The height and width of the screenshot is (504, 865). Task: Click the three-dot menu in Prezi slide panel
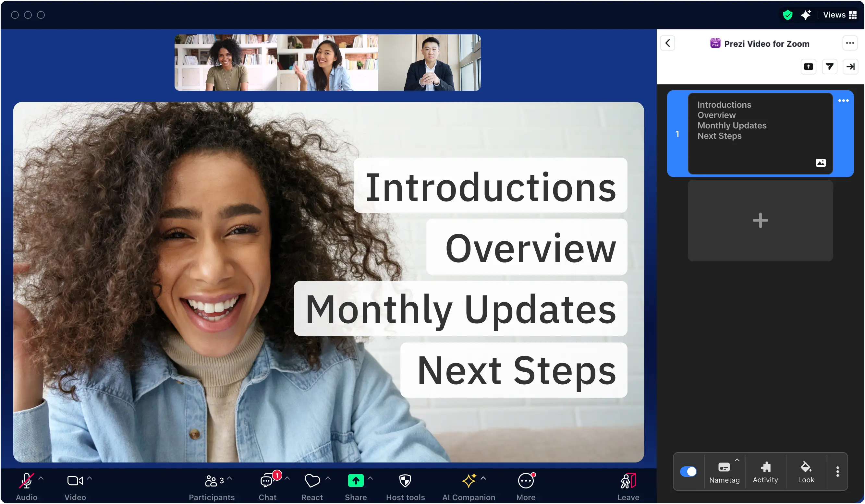tap(843, 100)
